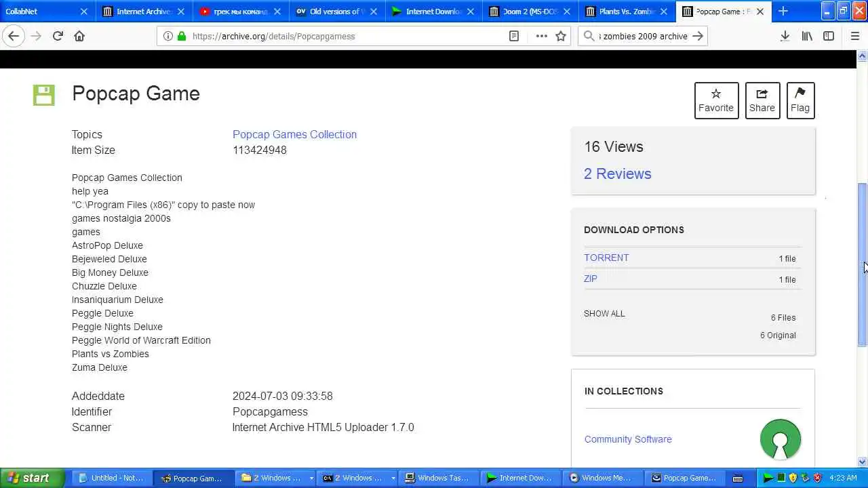868x488 pixels.
Task: Open the Community Software collection link
Action: click(x=628, y=439)
